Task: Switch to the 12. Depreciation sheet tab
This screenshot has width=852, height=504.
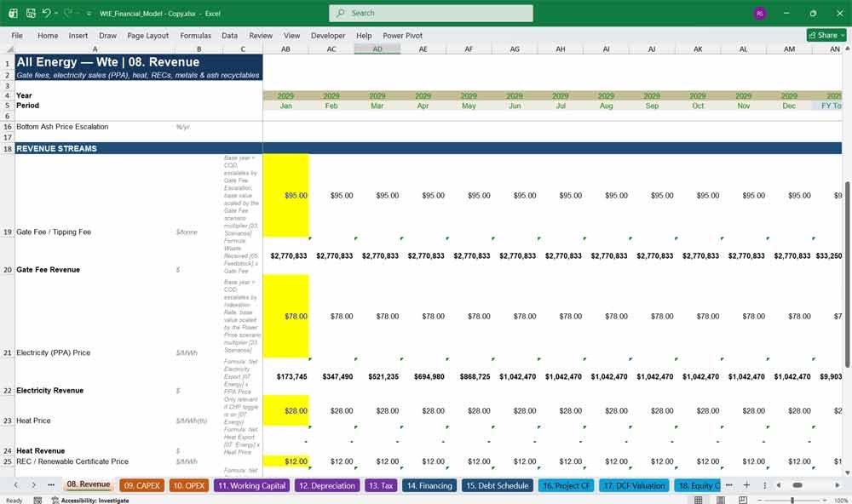Action: (x=327, y=485)
